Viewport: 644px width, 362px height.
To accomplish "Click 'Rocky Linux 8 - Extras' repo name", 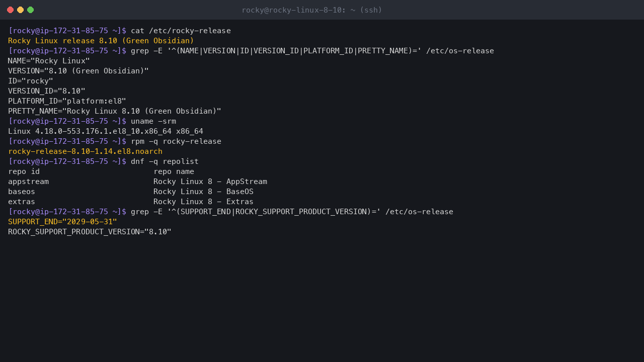I will coord(203,202).
